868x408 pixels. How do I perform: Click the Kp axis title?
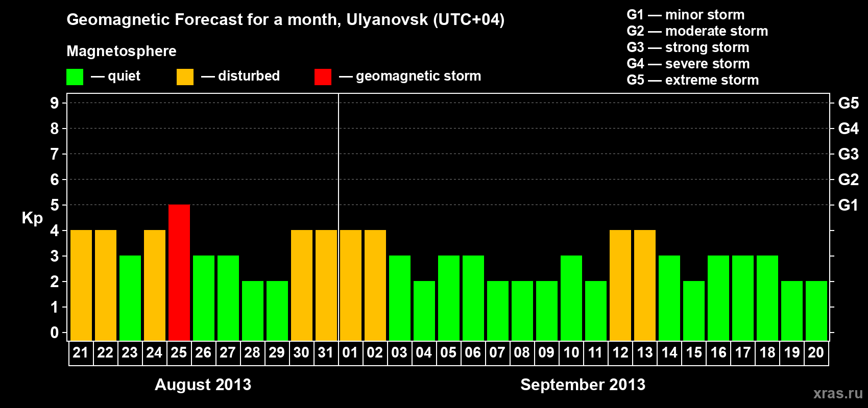pos(32,218)
